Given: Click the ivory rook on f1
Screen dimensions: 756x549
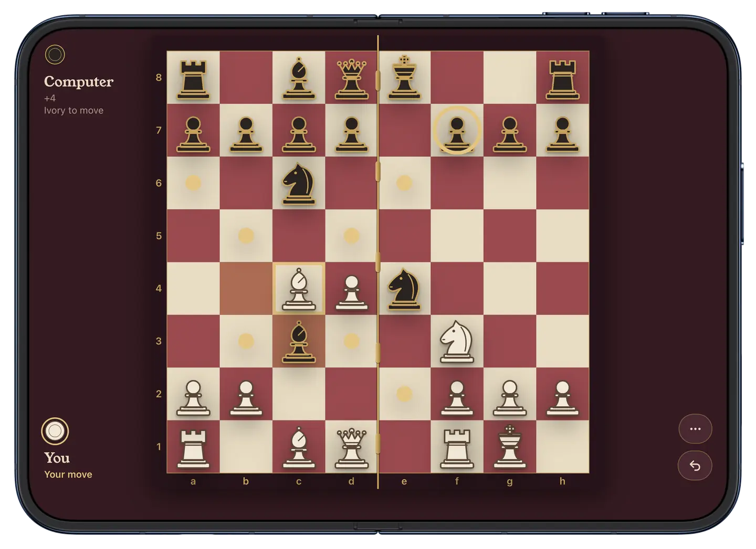Looking at the screenshot, I should coord(457,448).
